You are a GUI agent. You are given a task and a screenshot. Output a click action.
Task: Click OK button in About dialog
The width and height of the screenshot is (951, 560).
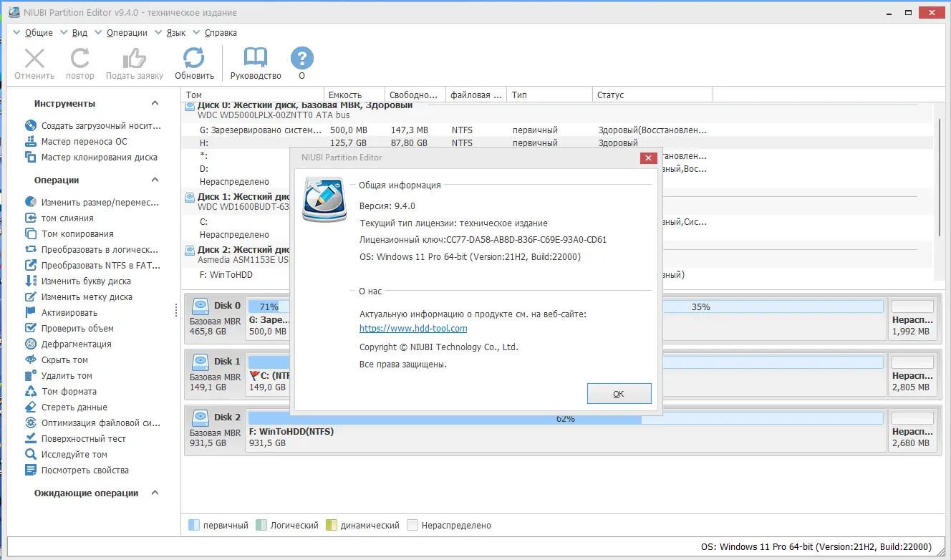(619, 394)
